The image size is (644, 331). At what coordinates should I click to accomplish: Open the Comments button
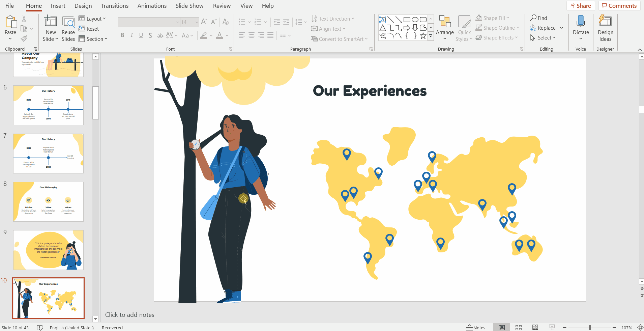click(619, 6)
